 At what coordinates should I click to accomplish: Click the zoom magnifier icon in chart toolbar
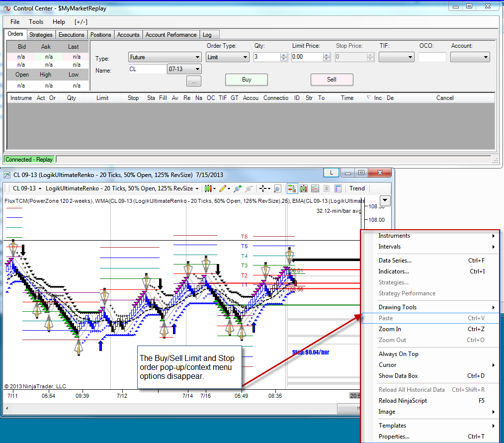(x=277, y=188)
